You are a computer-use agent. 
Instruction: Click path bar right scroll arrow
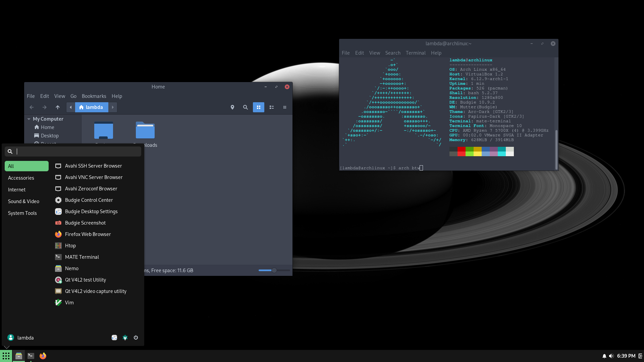point(113,107)
